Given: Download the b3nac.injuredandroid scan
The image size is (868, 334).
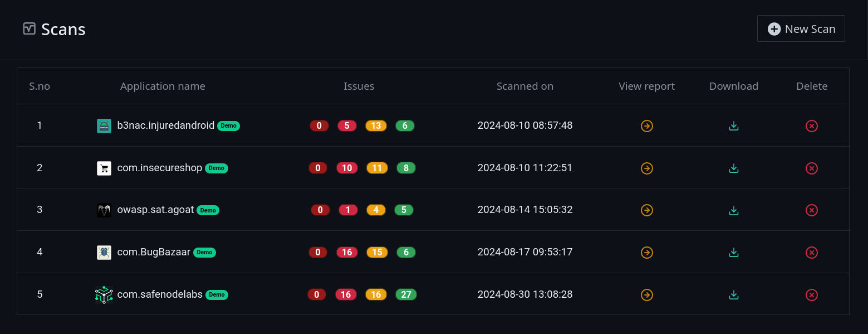Looking at the screenshot, I should 734,126.
